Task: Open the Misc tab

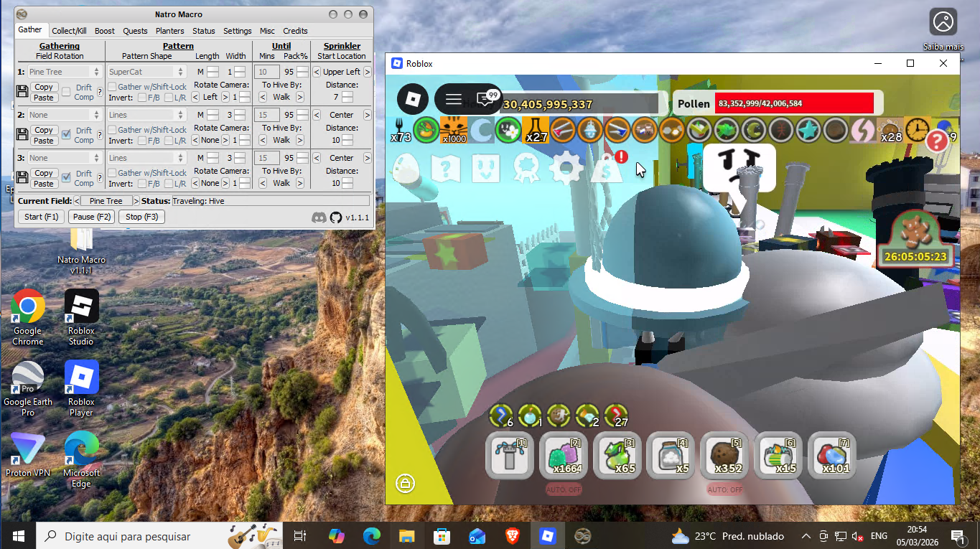Action: pyautogui.click(x=267, y=31)
